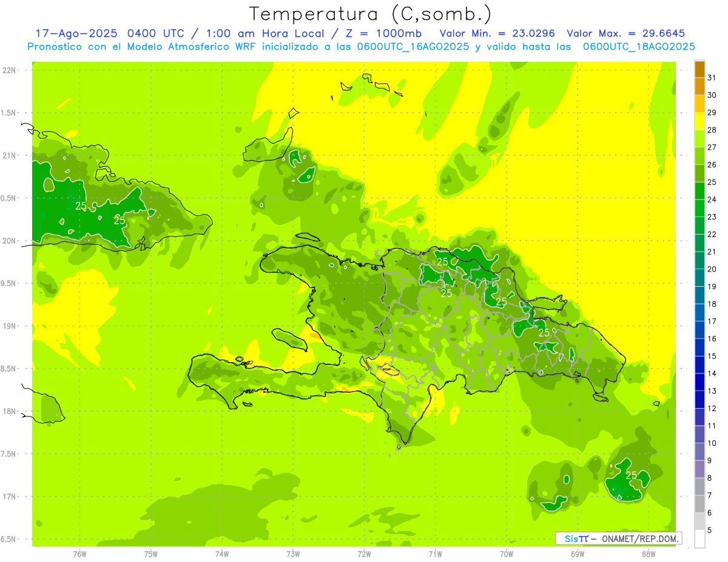
Task: Click the '20N' latitude label
Action: (10, 241)
